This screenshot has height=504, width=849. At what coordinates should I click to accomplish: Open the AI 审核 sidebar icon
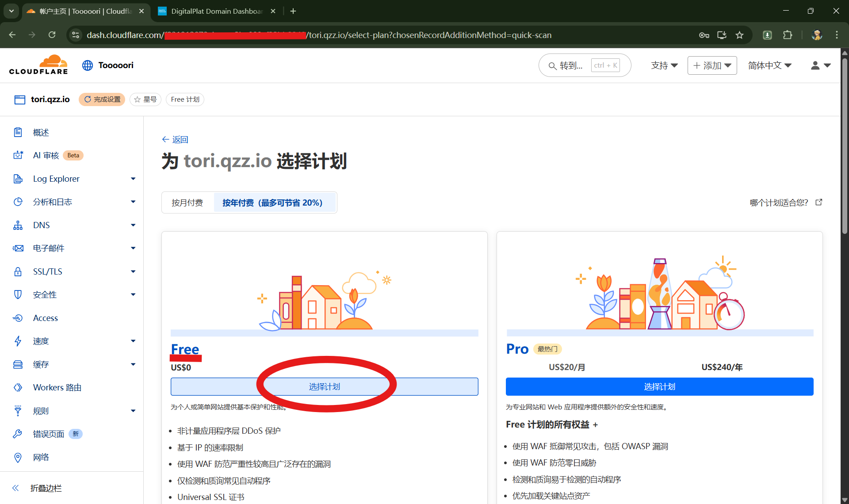[x=18, y=155]
